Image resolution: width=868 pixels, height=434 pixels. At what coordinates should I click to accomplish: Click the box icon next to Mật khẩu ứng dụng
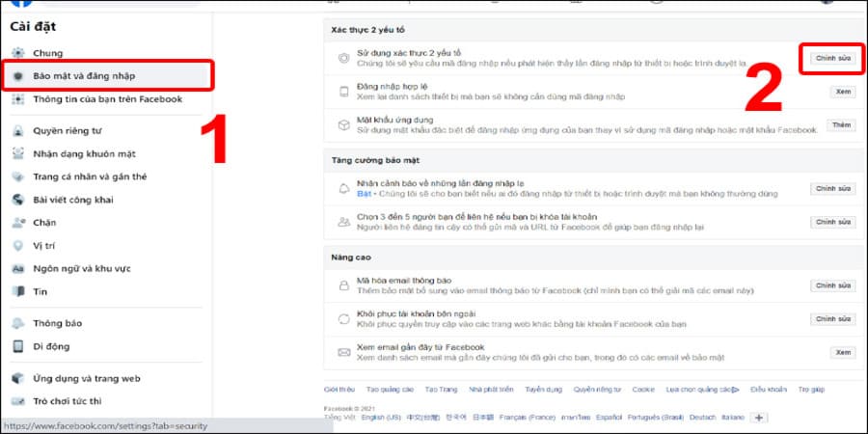(x=343, y=125)
